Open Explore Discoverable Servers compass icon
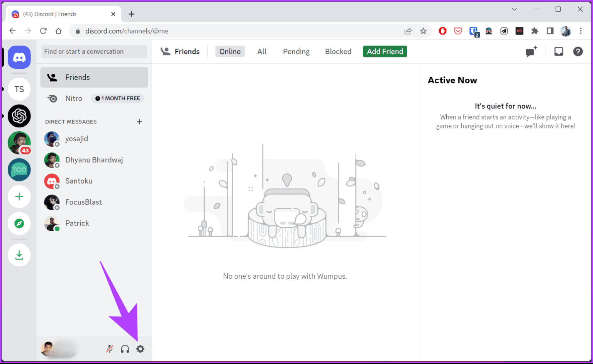The width and height of the screenshot is (593, 364). [19, 223]
